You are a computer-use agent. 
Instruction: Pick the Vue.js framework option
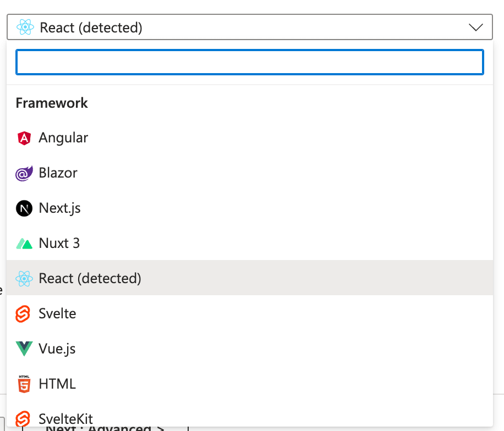pos(57,349)
